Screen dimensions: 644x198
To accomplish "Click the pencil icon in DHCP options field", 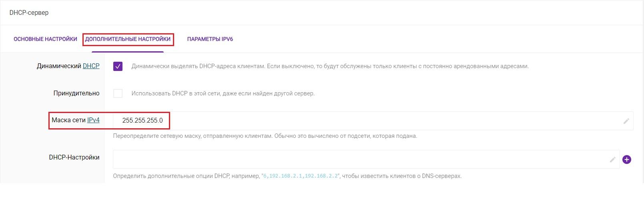I will coord(612,160).
